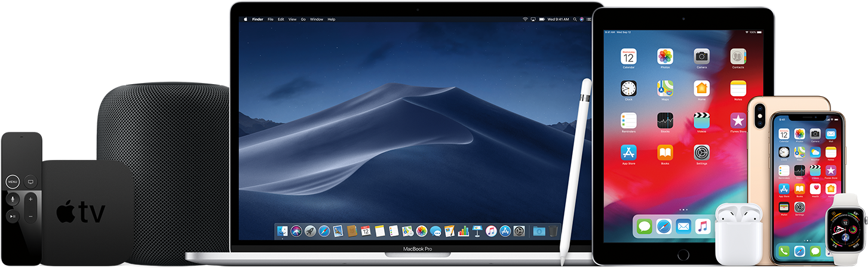This screenshot has width=868, height=268.
Task: Open the Help menu in the menu bar
Action: [332, 19]
